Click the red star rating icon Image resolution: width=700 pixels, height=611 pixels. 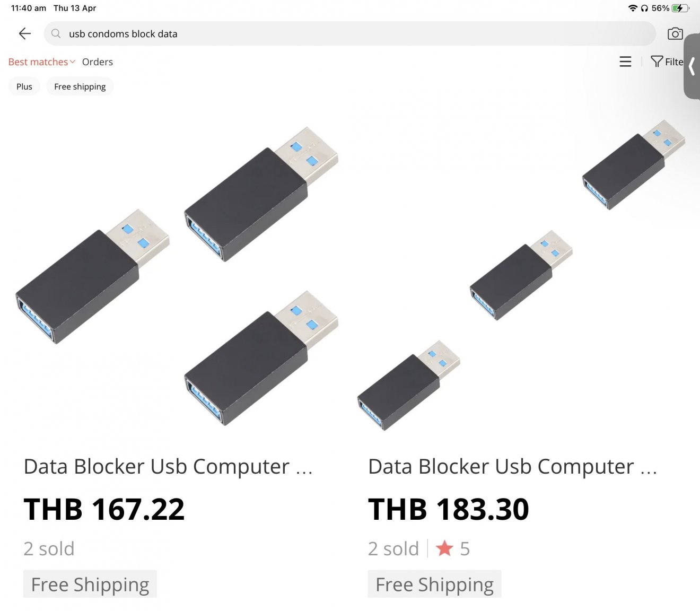pos(444,548)
